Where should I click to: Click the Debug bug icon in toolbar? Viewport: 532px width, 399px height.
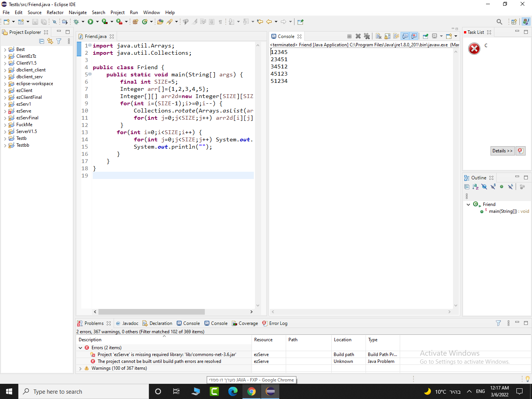click(76, 22)
